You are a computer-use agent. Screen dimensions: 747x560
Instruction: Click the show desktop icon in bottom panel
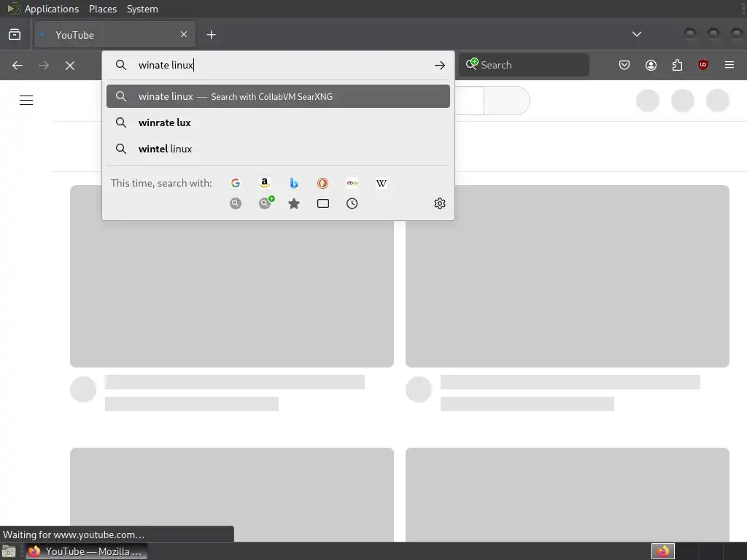click(x=9, y=552)
